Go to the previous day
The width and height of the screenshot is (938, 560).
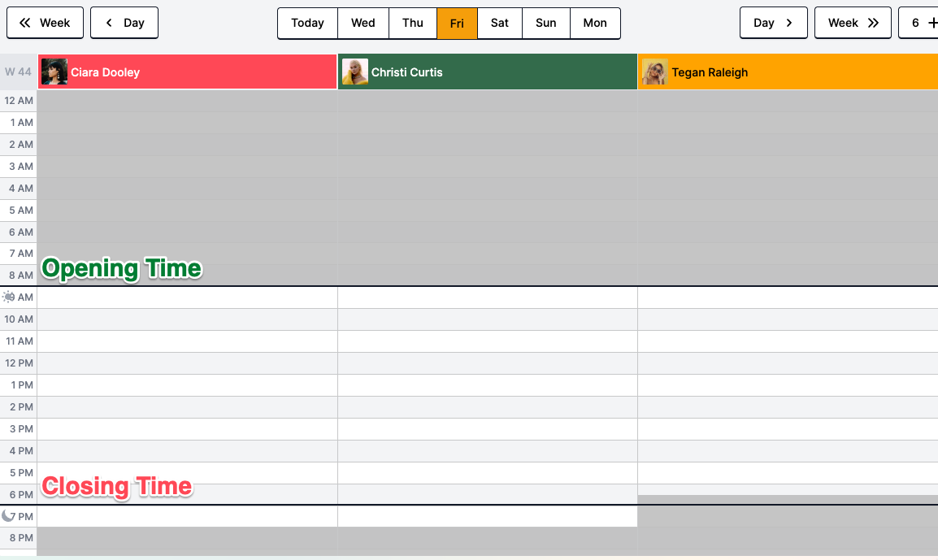(124, 23)
